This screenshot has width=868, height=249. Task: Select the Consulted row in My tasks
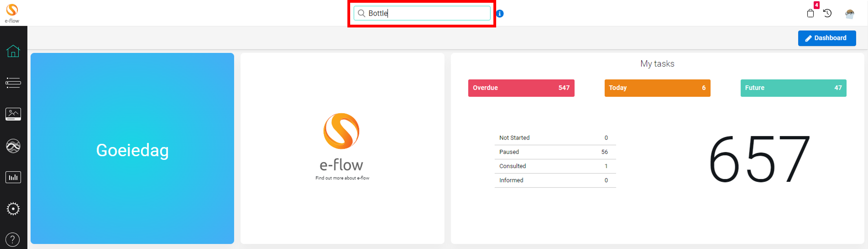[555, 166]
